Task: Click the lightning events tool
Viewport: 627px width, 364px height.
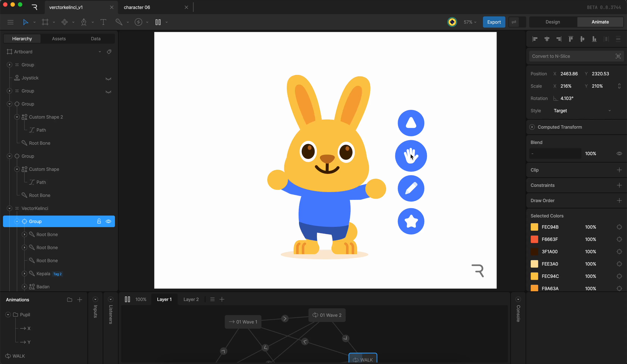Action: coord(138,22)
